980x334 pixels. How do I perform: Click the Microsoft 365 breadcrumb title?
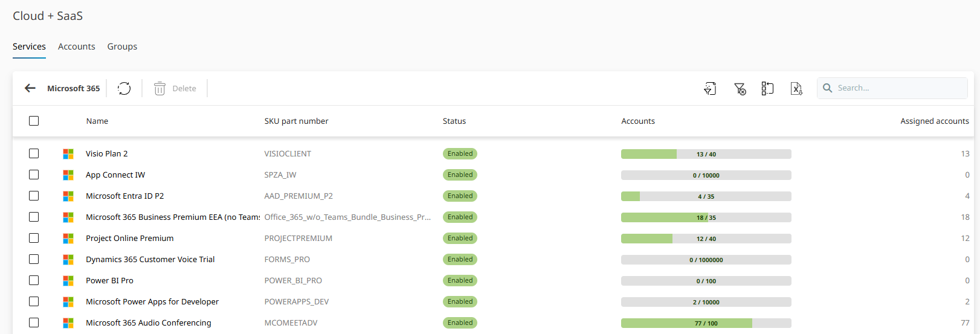tap(74, 88)
